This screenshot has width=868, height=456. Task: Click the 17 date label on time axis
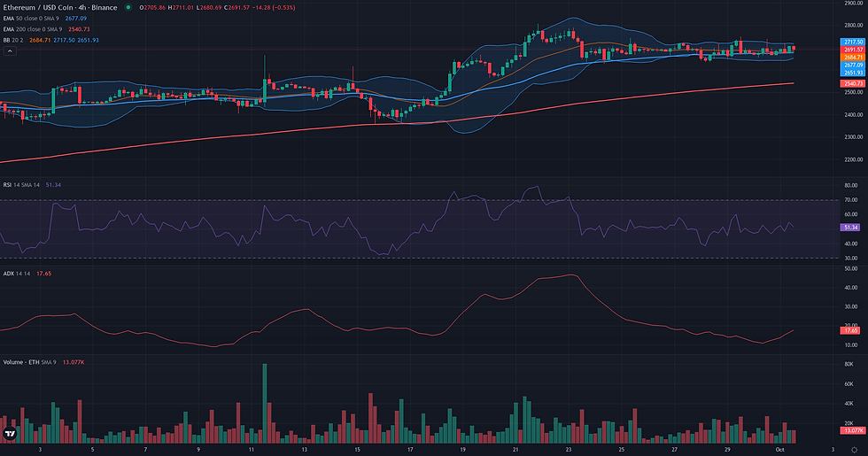[410, 450]
